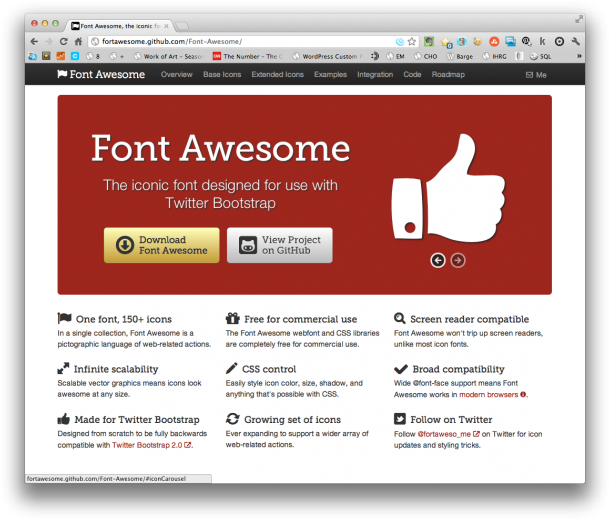Advance to next carousel icon
This screenshot has height=519, width=609.
click(x=458, y=260)
